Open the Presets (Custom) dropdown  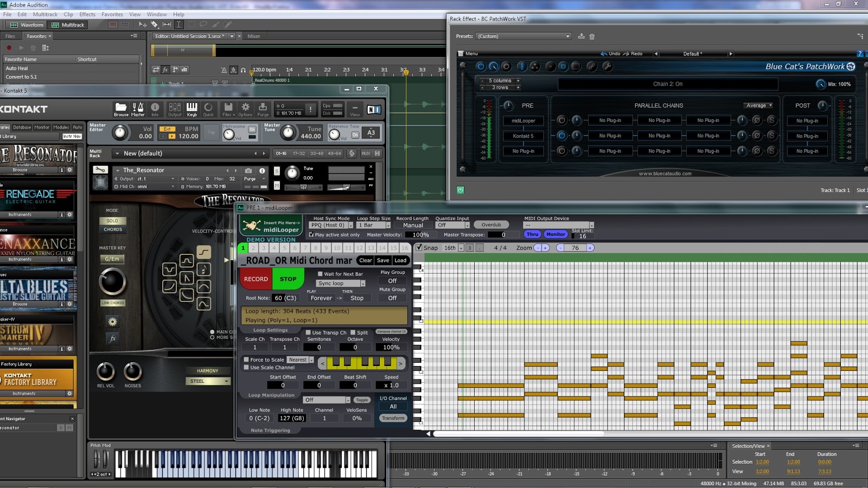[x=524, y=36]
